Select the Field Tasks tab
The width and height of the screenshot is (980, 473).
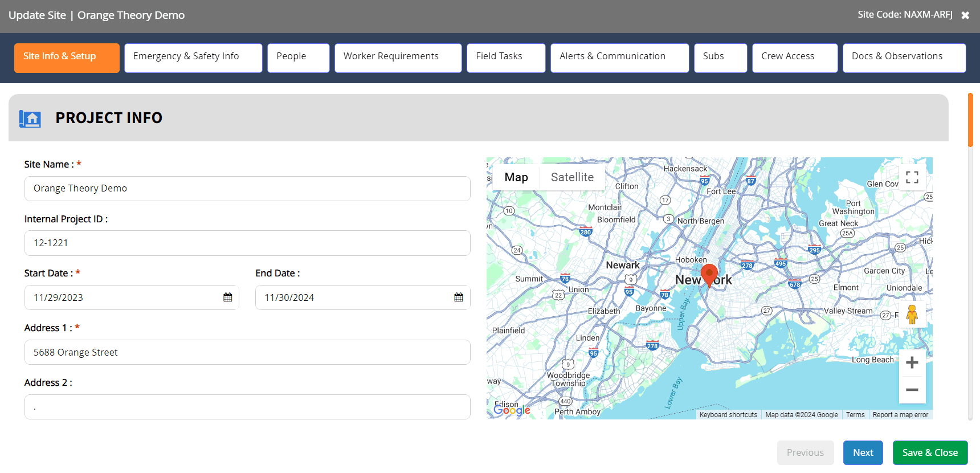tap(506, 58)
